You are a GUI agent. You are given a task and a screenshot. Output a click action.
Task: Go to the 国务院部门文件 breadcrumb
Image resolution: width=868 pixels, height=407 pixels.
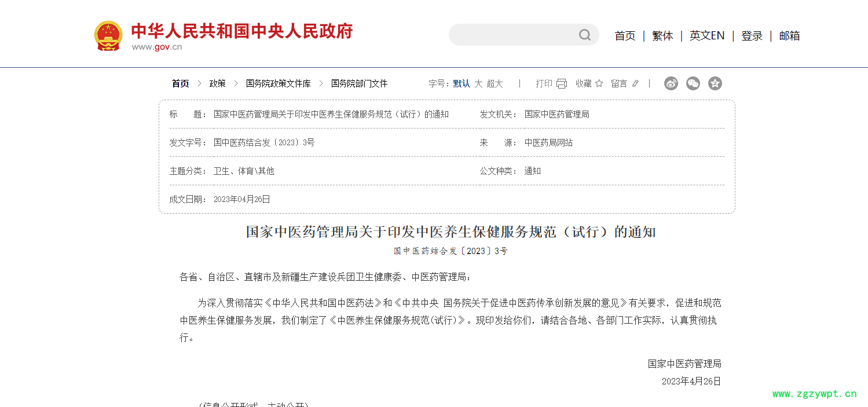pyautogui.click(x=359, y=84)
